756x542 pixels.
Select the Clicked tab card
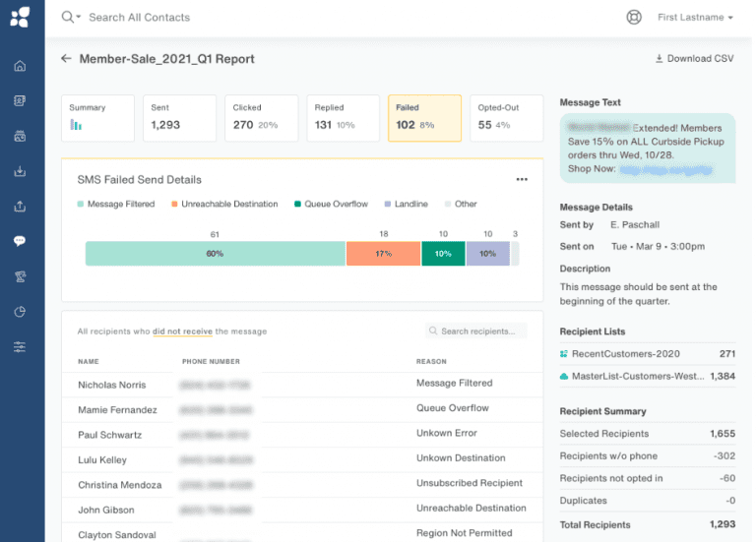click(261, 118)
